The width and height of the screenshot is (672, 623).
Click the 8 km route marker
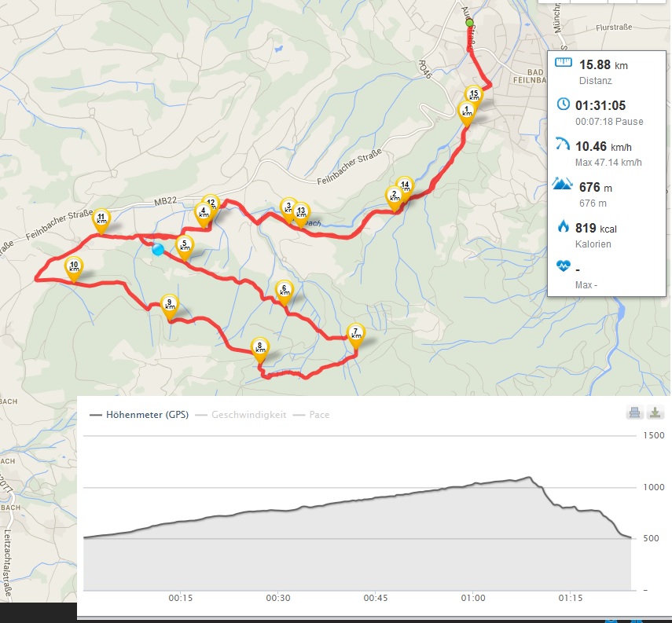[259, 348]
